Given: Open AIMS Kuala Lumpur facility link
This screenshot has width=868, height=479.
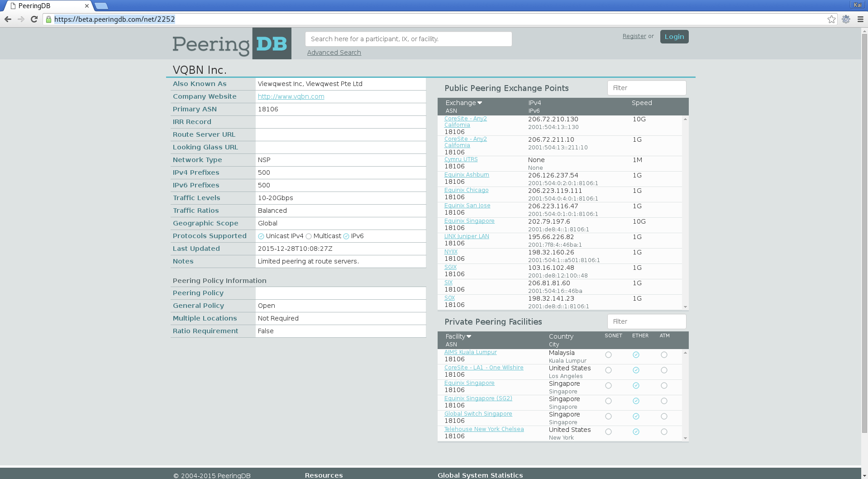Looking at the screenshot, I should pos(470,352).
